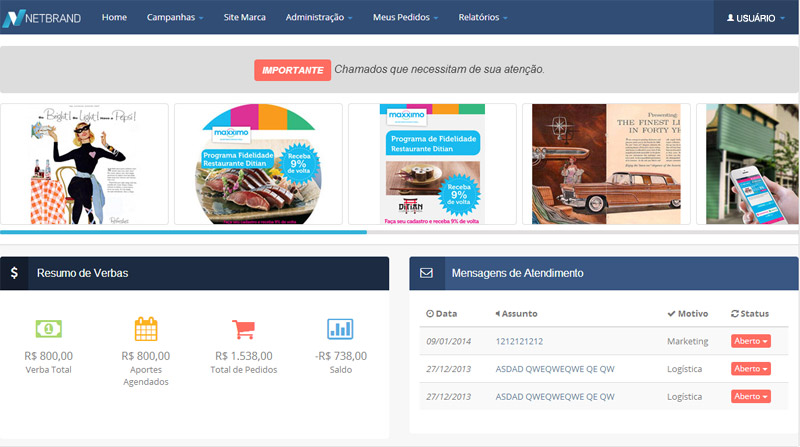Open the 1212121212 message subject link
The width and height of the screenshot is (800, 447).
coord(519,341)
